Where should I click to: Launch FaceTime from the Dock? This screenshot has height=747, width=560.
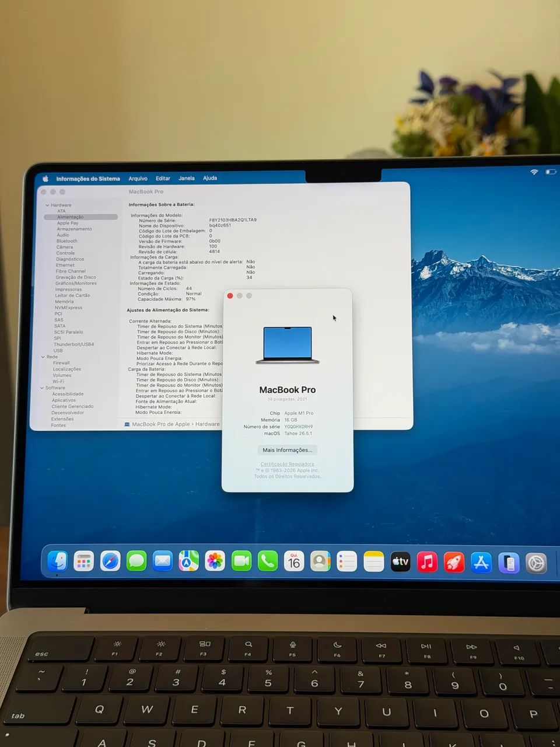pos(242,562)
